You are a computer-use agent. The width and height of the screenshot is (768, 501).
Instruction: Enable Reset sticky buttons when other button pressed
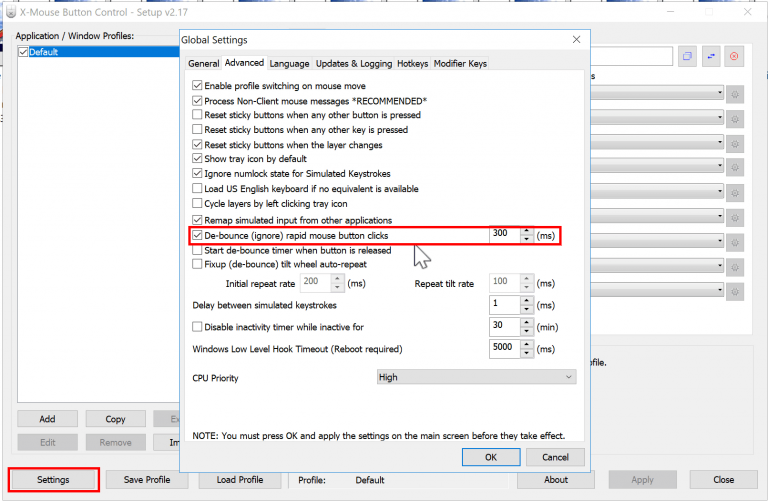(197, 115)
